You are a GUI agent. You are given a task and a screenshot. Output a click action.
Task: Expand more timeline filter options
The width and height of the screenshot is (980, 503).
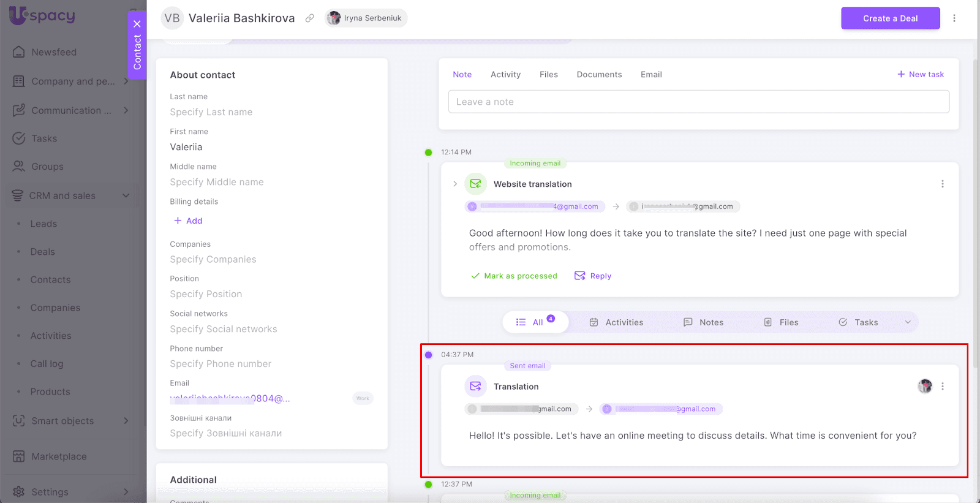(x=908, y=322)
